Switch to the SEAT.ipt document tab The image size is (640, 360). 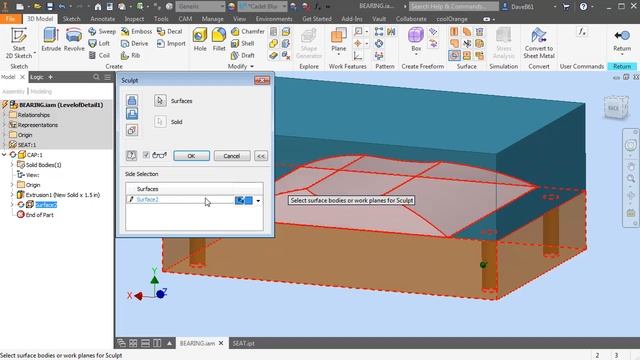click(243, 343)
